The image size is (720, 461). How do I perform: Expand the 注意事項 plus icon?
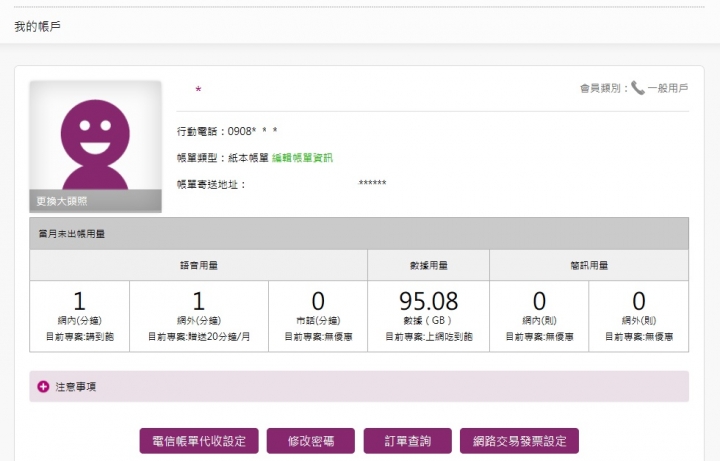[x=43, y=387]
